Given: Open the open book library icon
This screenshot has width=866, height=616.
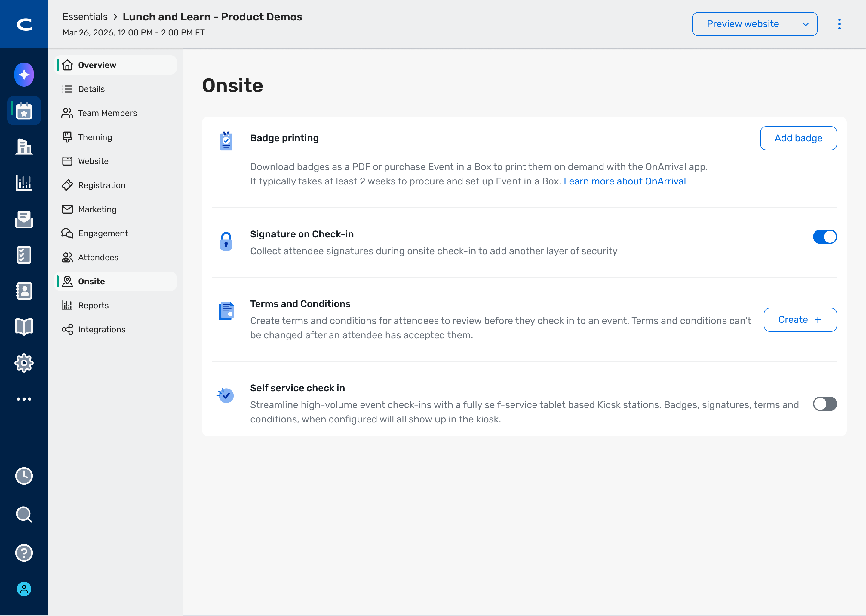Looking at the screenshot, I should tap(24, 327).
